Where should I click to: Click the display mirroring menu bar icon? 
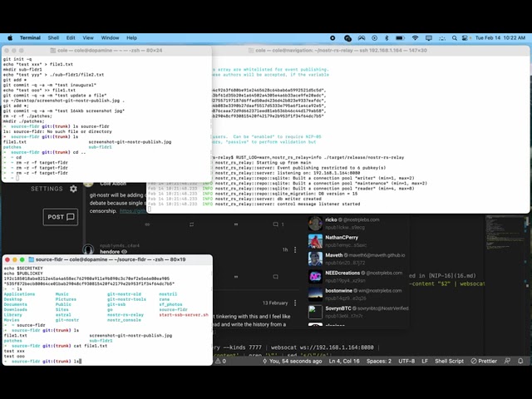click(429, 38)
